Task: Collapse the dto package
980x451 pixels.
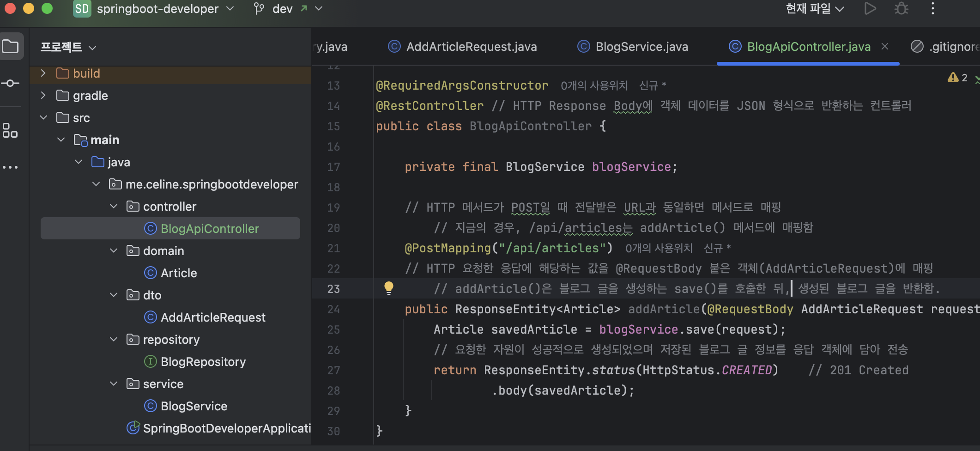Action: pyautogui.click(x=114, y=295)
